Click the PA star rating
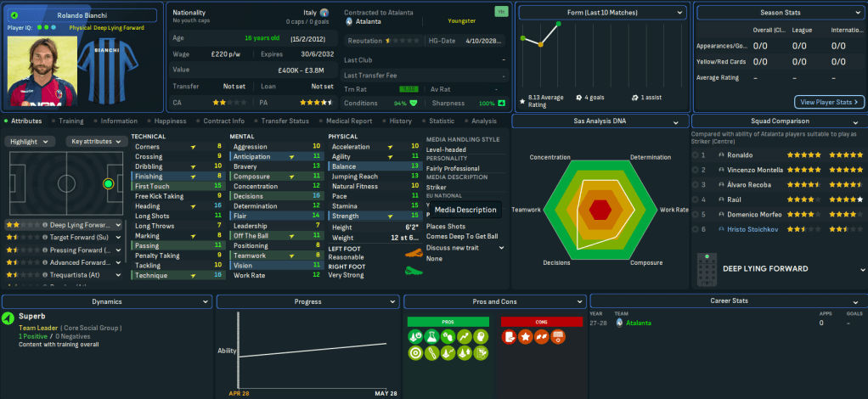Screen dimensions: 868x399 (x=318, y=102)
